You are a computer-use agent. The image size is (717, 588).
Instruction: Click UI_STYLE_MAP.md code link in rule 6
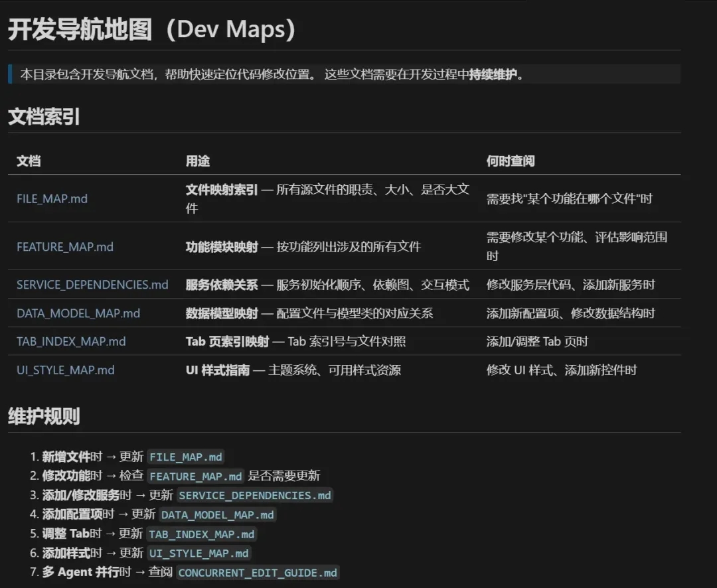pyautogui.click(x=199, y=553)
